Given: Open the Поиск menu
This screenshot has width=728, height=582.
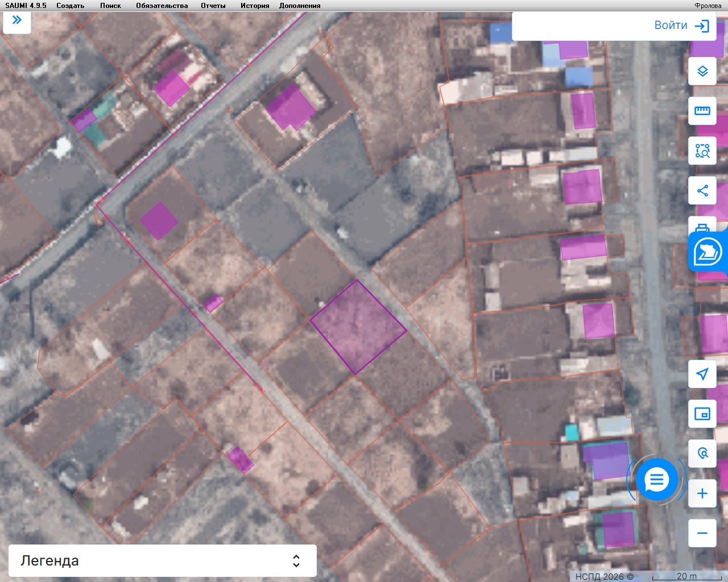Looking at the screenshot, I should (x=110, y=6).
